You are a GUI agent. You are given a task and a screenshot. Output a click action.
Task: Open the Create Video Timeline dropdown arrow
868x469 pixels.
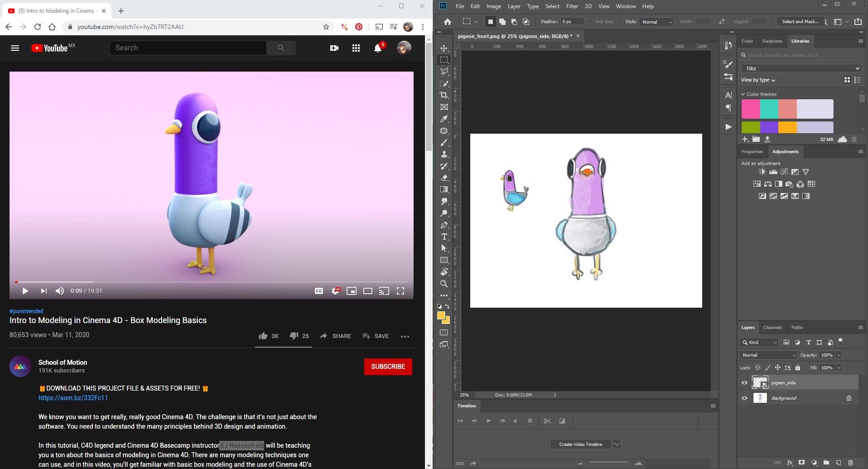617,445
